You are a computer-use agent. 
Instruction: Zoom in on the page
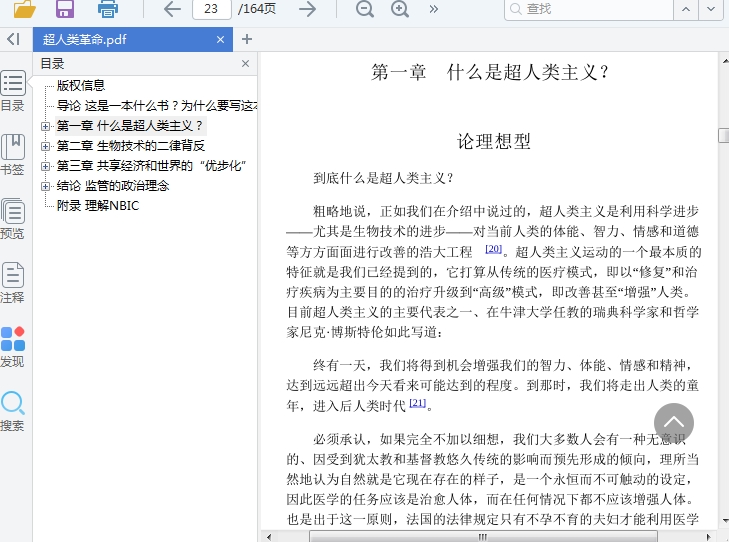tap(400, 9)
